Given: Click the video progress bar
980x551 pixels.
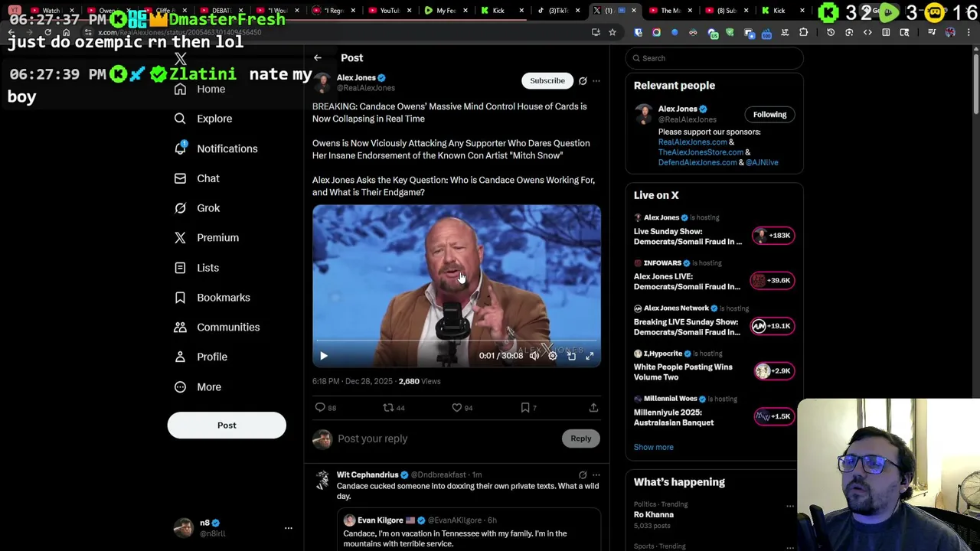Looking at the screenshot, I should [x=456, y=341].
